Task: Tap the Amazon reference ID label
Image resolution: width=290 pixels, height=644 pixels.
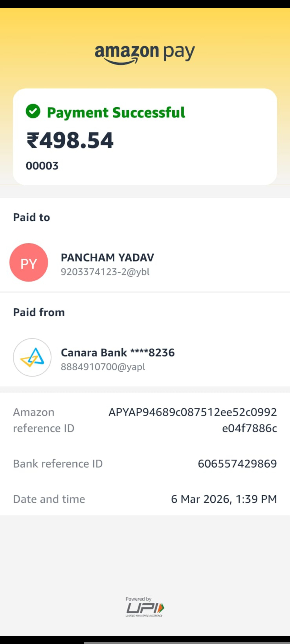Action: click(44, 420)
